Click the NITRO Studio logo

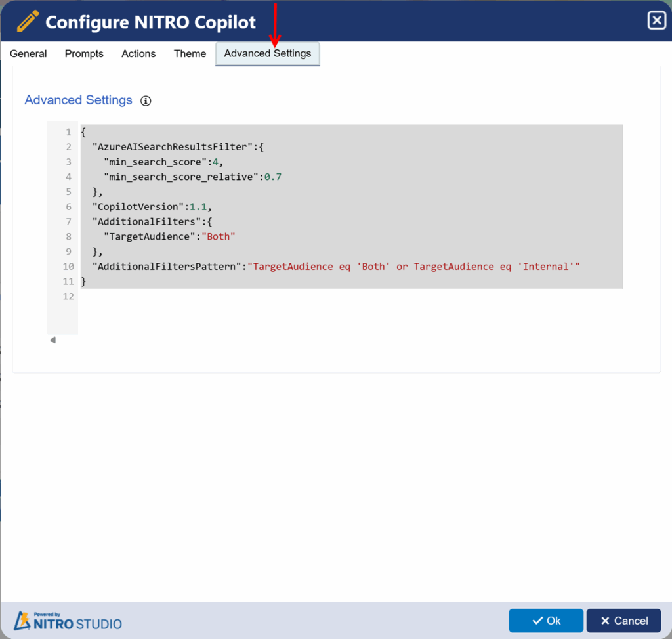(68, 621)
